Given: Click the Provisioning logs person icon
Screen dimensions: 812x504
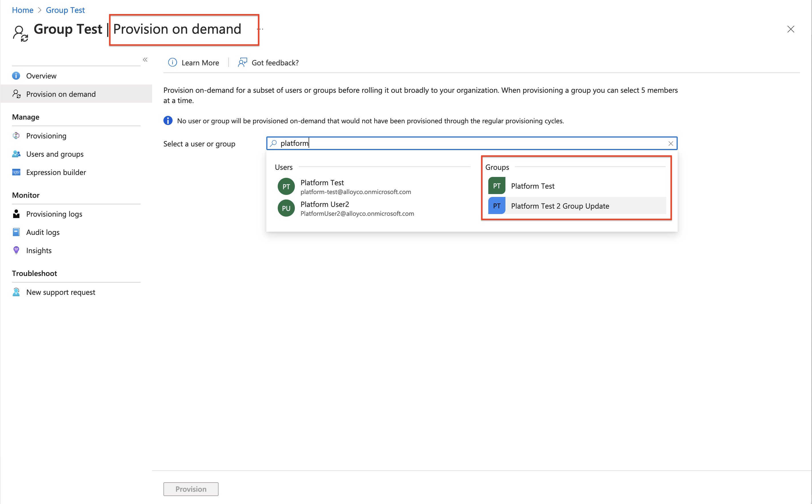Looking at the screenshot, I should 16,214.
